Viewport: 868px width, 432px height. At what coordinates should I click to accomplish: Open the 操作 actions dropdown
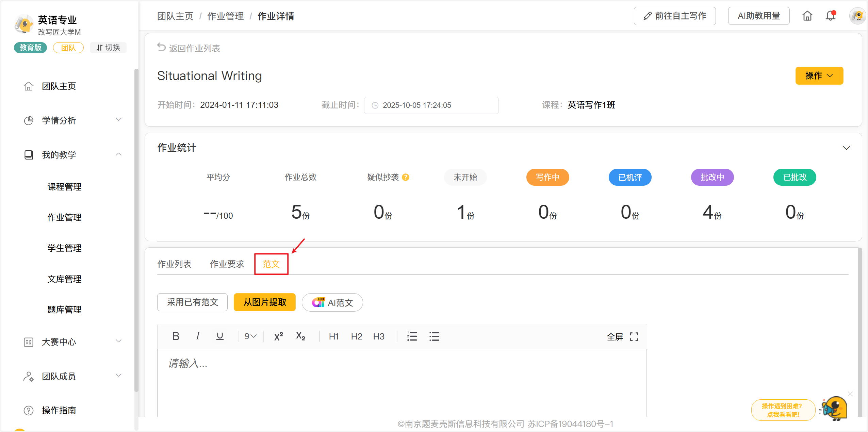point(819,76)
